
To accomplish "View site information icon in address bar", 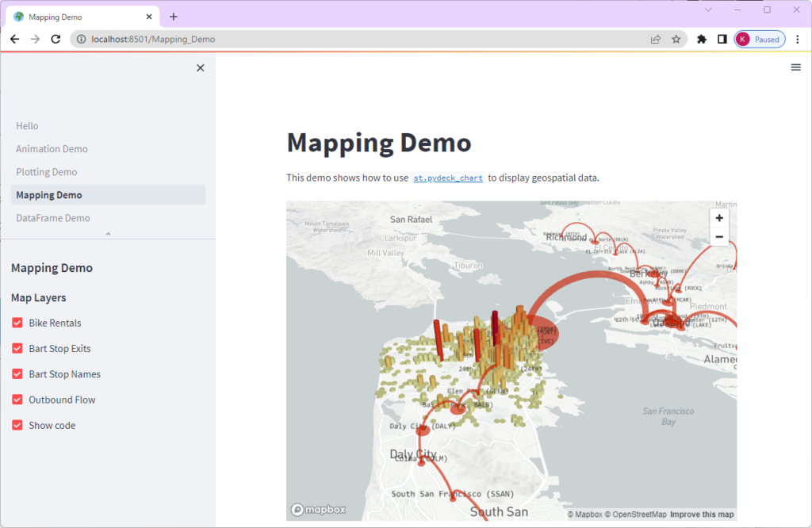I will tap(81, 40).
